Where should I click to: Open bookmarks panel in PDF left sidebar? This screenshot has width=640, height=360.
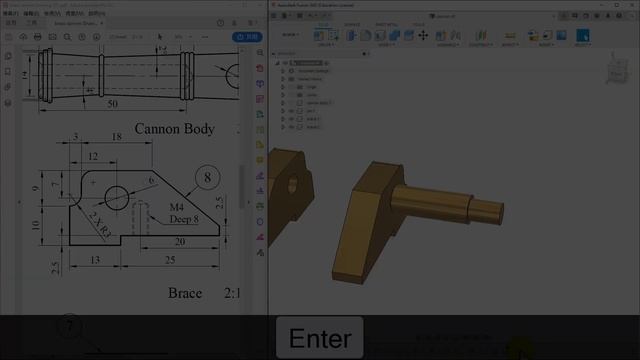(8, 72)
